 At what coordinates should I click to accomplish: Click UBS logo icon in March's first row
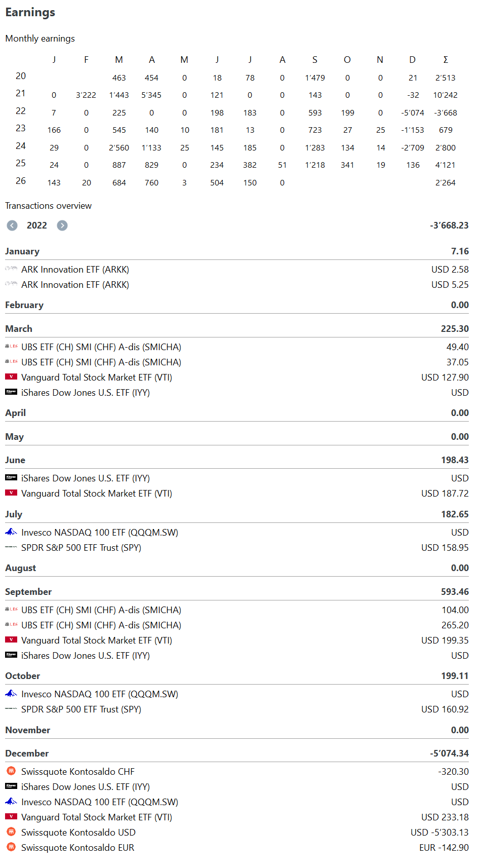point(11,347)
